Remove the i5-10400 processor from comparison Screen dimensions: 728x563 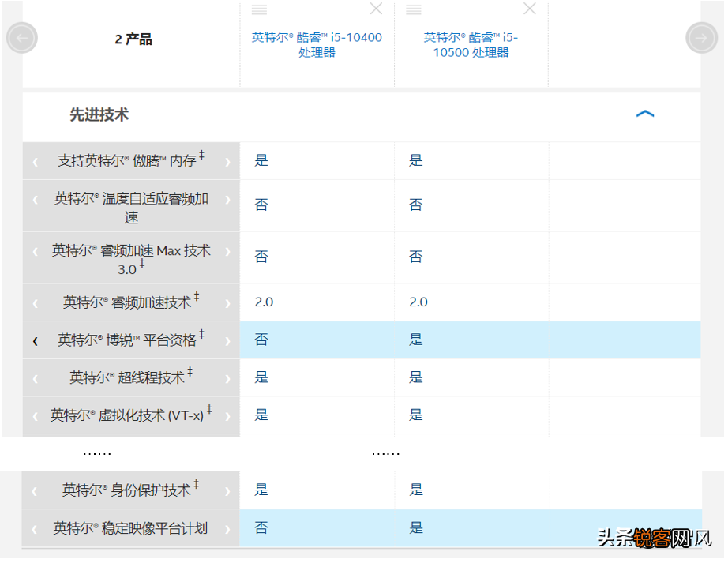click(376, 9)
